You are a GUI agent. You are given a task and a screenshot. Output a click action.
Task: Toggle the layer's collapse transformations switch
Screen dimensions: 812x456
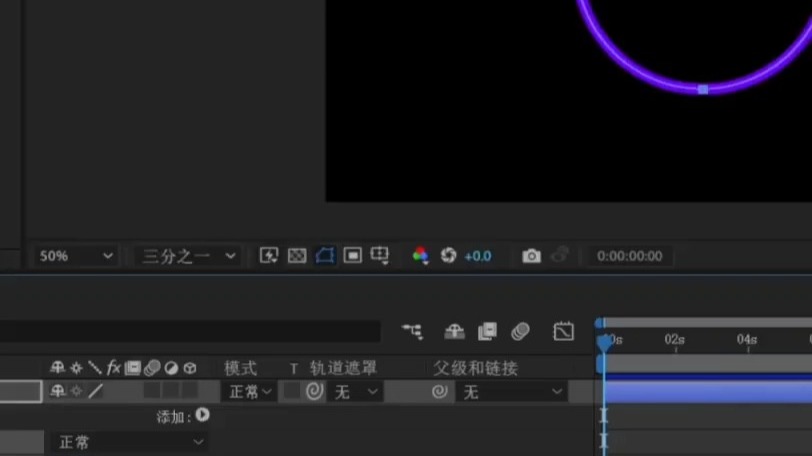(x=76, y=391)
